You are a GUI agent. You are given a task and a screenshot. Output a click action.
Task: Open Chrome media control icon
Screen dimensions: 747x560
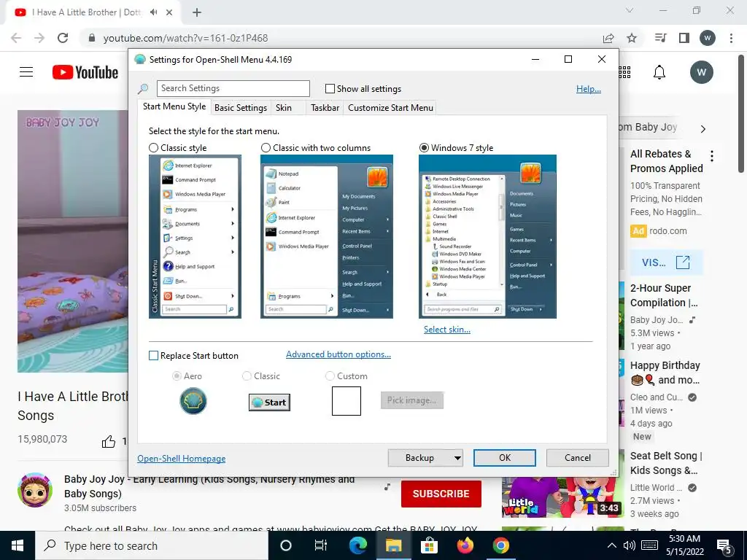[x=661, y=38]
